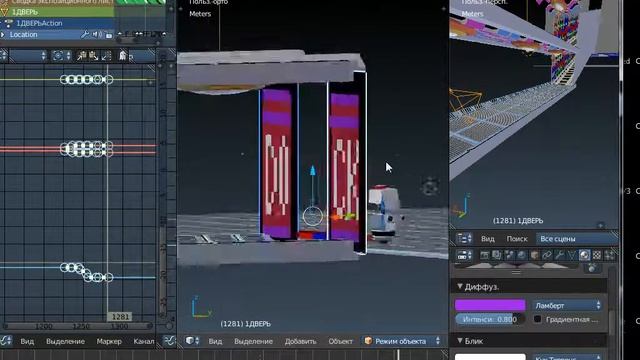640x360 pixels.
Task: Open the Ламберт shader dropdown
Action: (567, 305)
